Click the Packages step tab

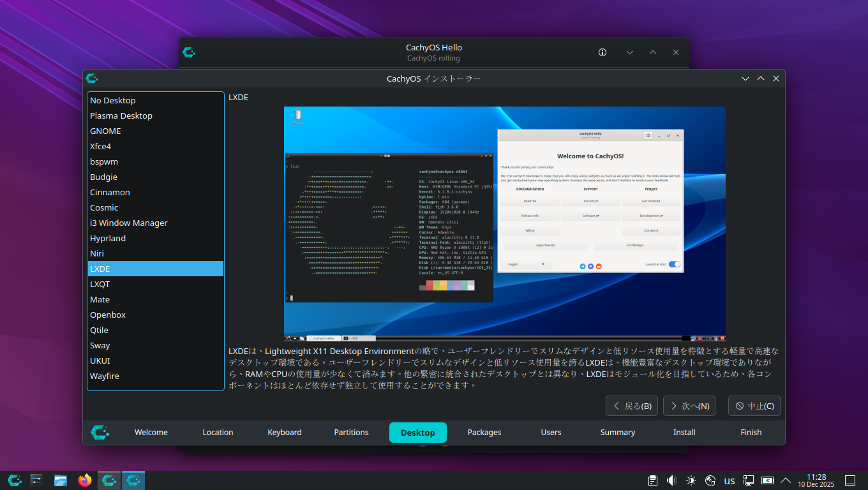pos(484,432)
